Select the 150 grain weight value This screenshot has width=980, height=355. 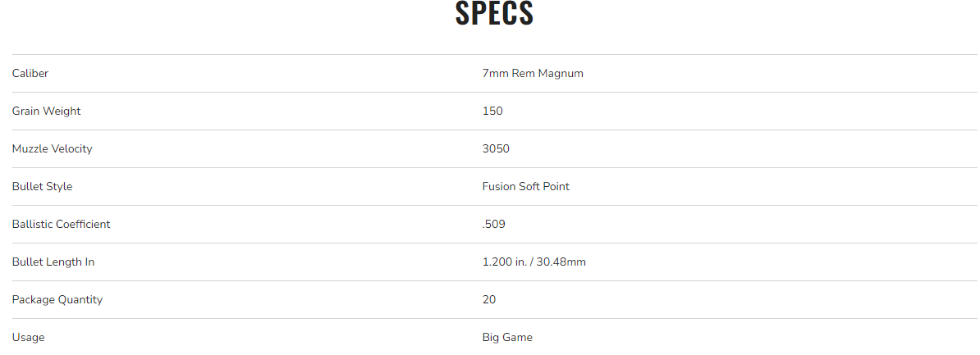[x=492, y=112]
